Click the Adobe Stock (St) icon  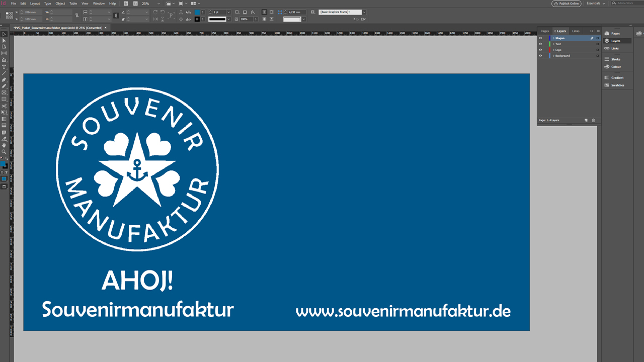pos(135,4)
